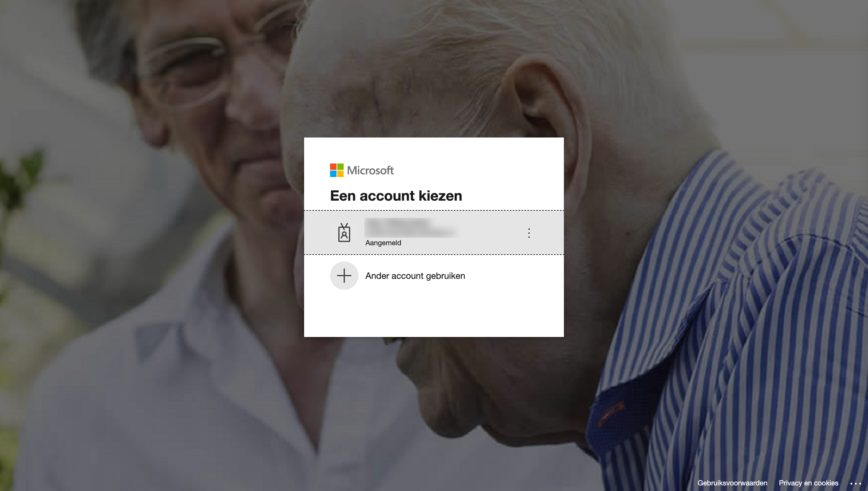Screen dimensions: 868x491
Task: Open the Gebruiksvoorwaarden link
Action: point(732,483)
